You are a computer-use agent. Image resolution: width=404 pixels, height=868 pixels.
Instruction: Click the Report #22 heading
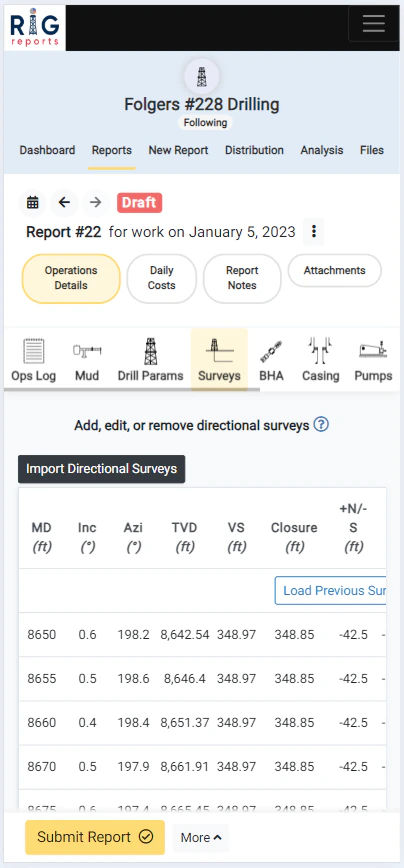pyautogui.click(x=64, y=231)
